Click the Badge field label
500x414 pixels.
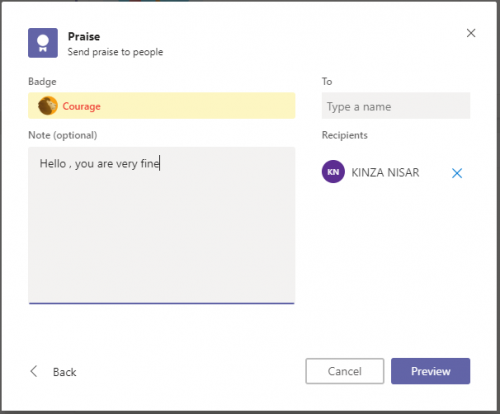[42, 82]
